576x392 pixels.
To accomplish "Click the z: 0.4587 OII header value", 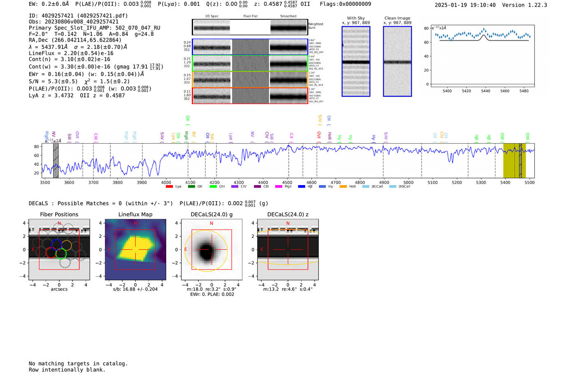I will click(282, 4).
